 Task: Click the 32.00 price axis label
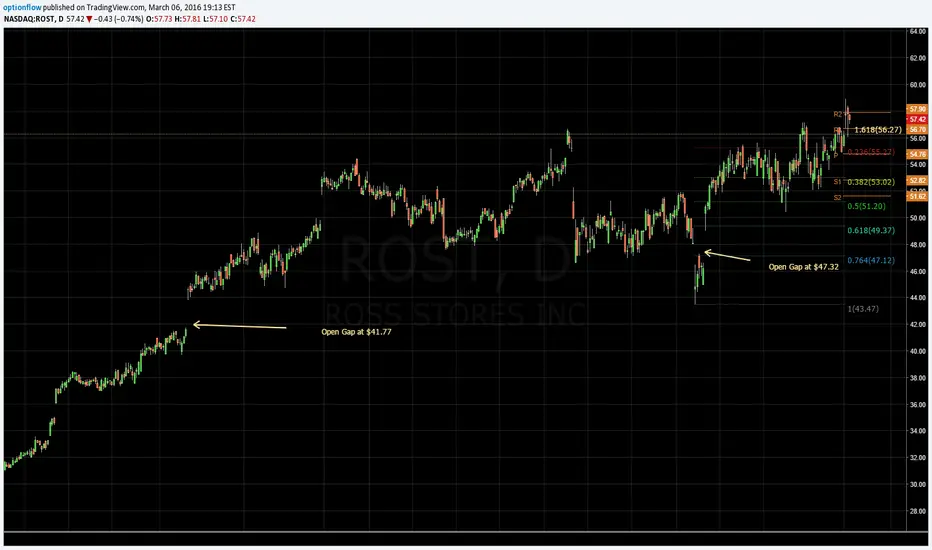click(917, 458)
